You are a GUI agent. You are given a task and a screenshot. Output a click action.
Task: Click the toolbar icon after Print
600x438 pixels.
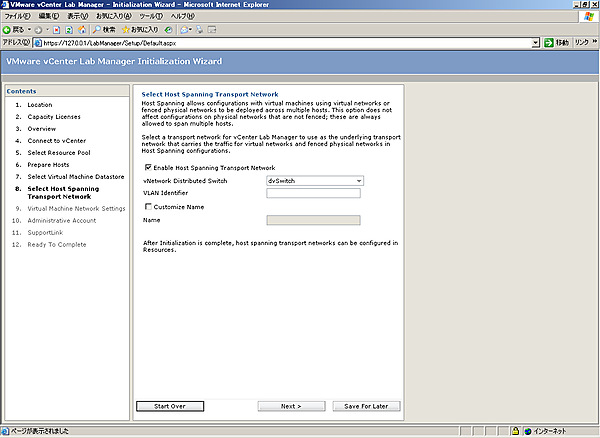coord(212,30)
